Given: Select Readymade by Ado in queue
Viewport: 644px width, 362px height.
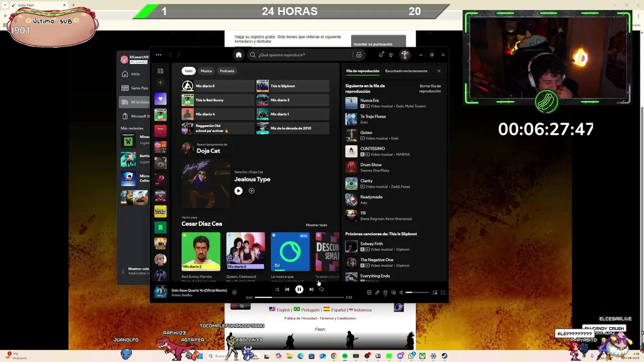Looking at the screenshot, I should coord(393,200).
